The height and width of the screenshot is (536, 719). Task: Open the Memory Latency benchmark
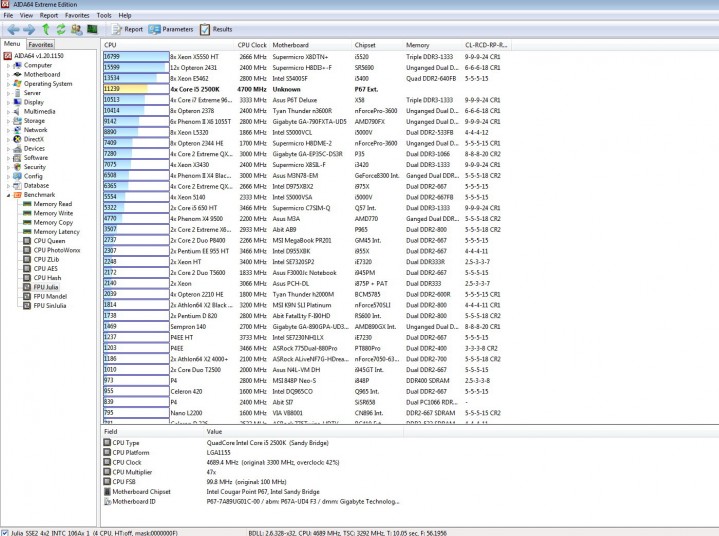pos(51,232)
